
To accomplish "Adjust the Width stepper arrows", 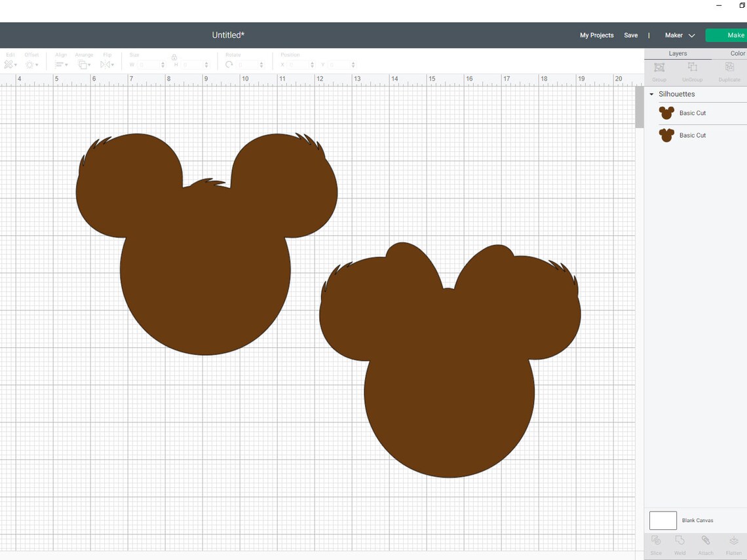I will point(163,65).
